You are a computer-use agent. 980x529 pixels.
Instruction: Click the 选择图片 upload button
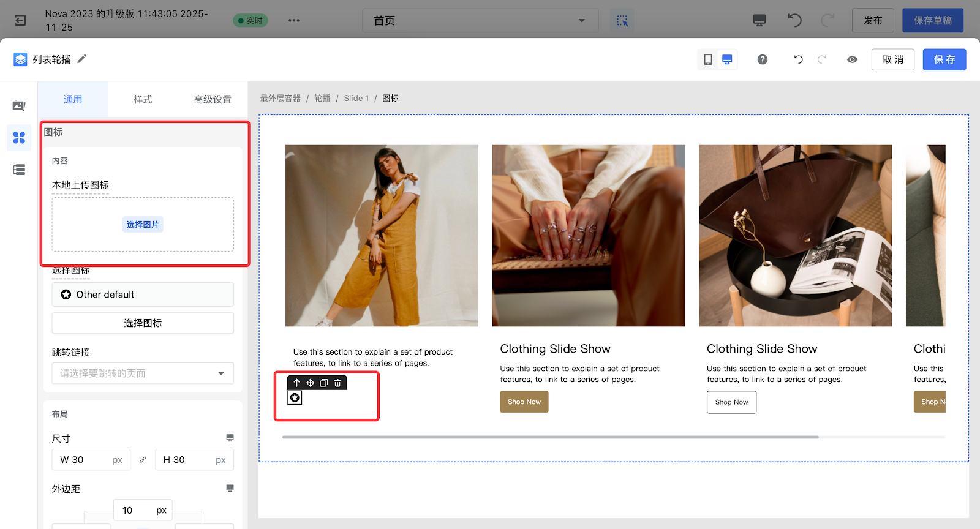pos(143,225)
